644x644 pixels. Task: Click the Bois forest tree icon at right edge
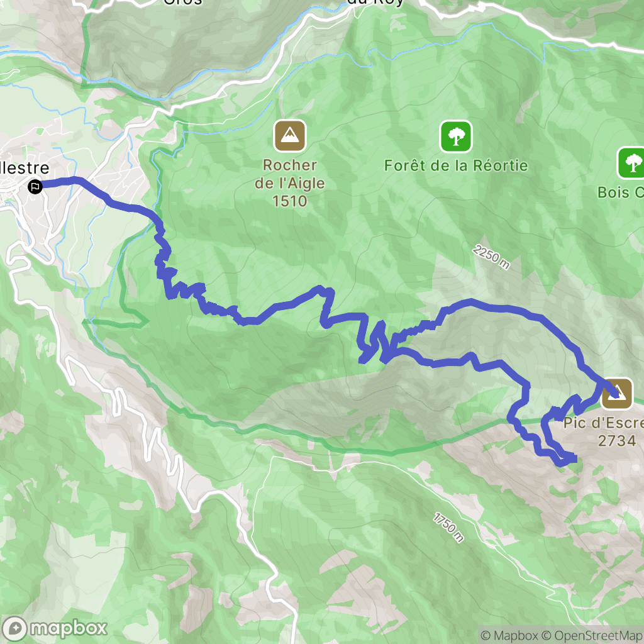[x=631, y=163]
